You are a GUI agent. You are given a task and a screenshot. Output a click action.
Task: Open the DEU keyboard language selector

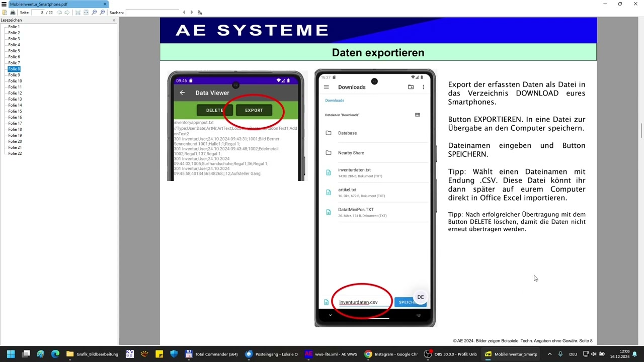(x=573, y=354)
